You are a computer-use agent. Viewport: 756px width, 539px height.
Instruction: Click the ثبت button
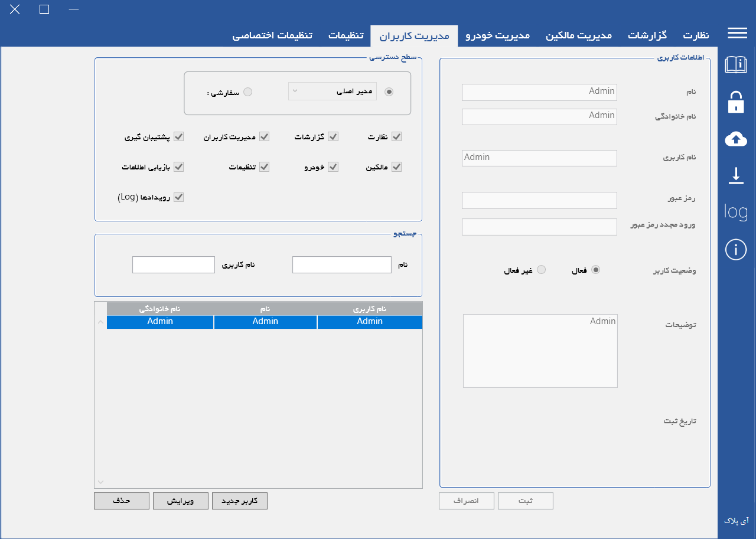(526, 501)
